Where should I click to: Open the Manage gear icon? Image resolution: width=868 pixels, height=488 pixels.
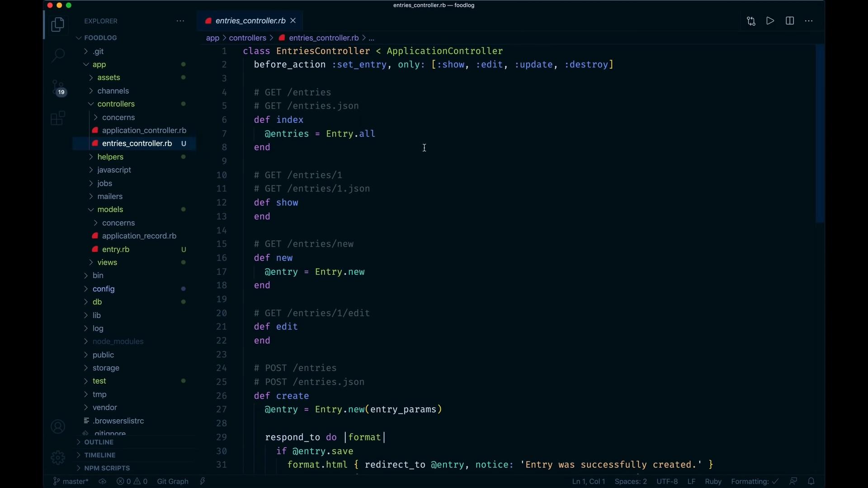click(x=58, y=458)
